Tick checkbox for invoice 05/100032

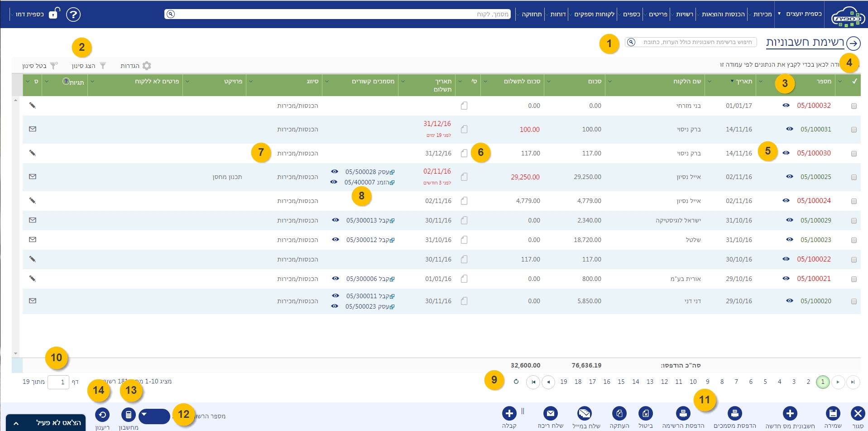(x=854, y=106)
